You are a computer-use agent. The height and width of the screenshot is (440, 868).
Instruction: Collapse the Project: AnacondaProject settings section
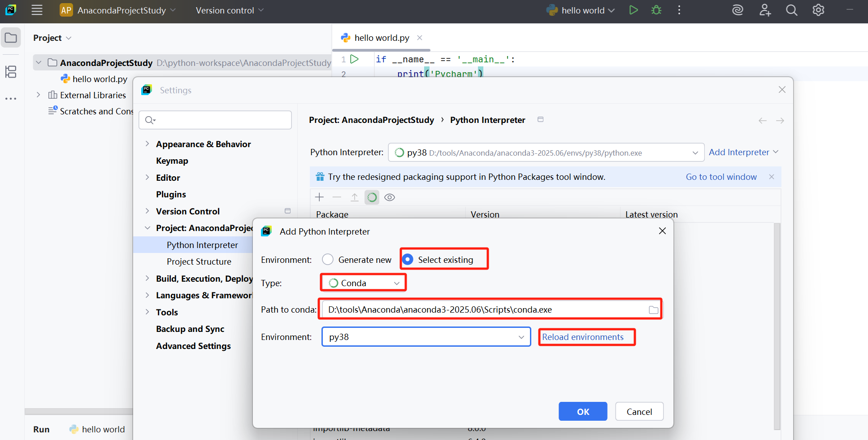coord(147,228)
